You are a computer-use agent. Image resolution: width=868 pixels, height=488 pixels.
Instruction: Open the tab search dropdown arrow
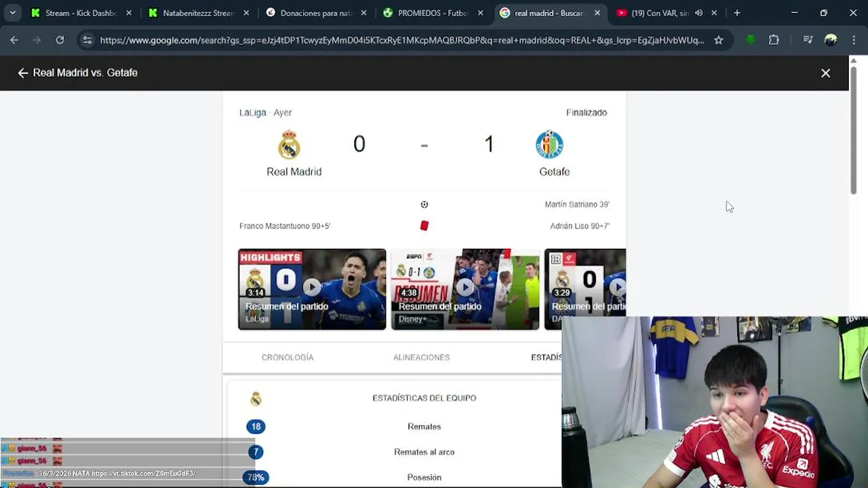pyautogui.click(x=12, y=13)
